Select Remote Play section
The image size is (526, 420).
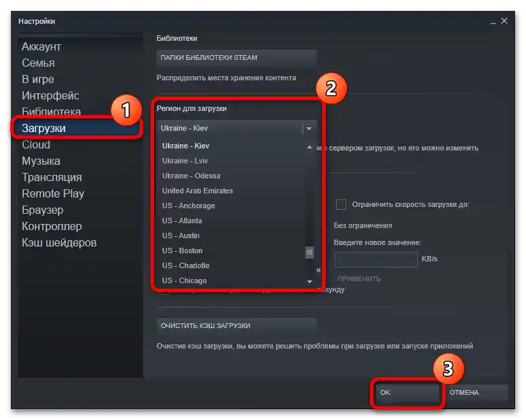pos(53,194)
